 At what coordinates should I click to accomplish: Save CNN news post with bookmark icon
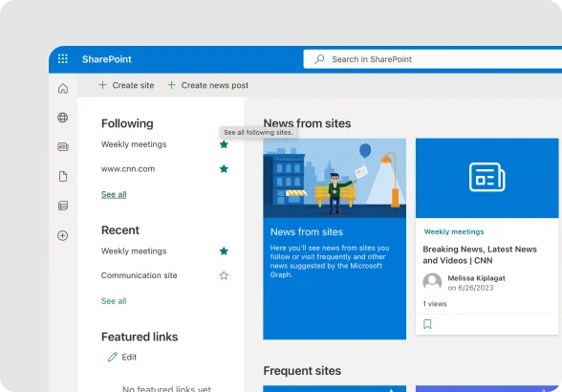[x=427, y=324]
